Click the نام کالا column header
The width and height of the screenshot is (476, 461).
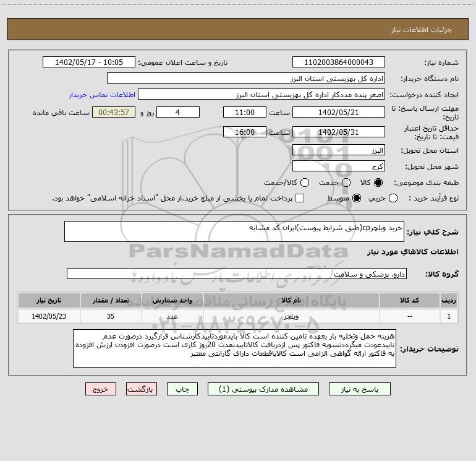291,300
